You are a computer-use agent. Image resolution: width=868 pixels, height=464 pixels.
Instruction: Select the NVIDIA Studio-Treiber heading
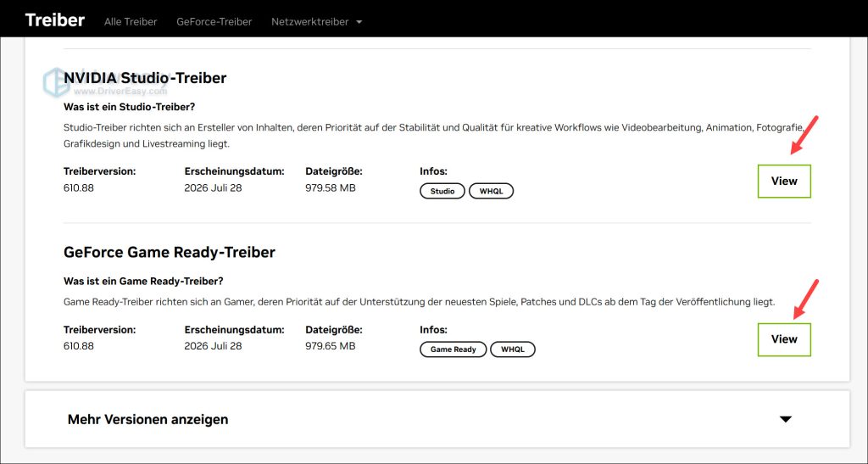[x=145, y=78]
